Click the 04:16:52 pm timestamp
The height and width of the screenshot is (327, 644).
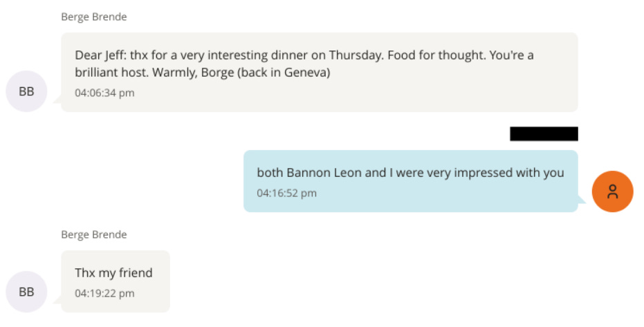pos(286,193)
